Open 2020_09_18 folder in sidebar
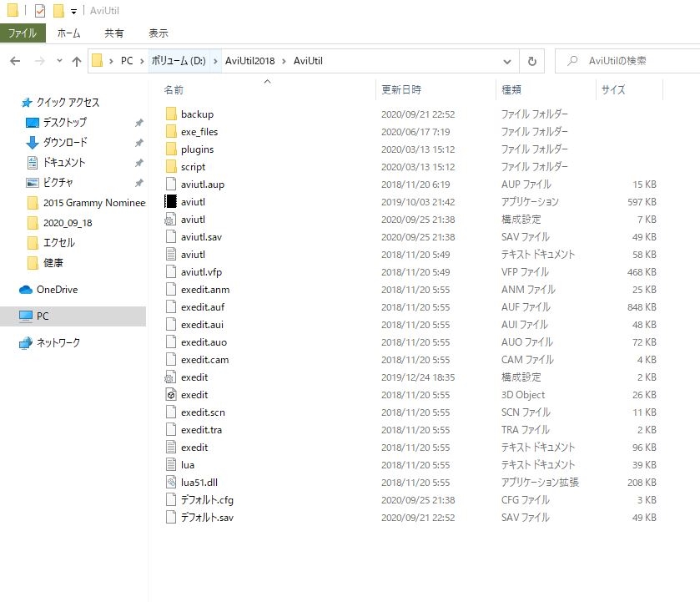 (59, 223)
